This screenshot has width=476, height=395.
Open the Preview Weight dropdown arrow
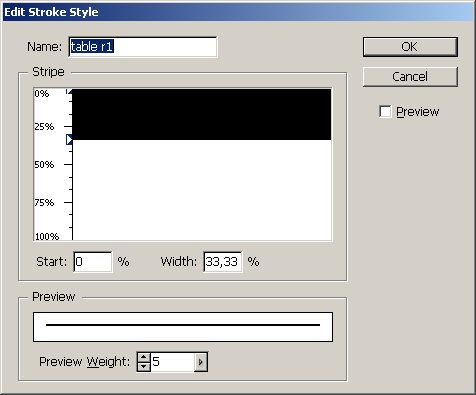[x=201, y=362]
